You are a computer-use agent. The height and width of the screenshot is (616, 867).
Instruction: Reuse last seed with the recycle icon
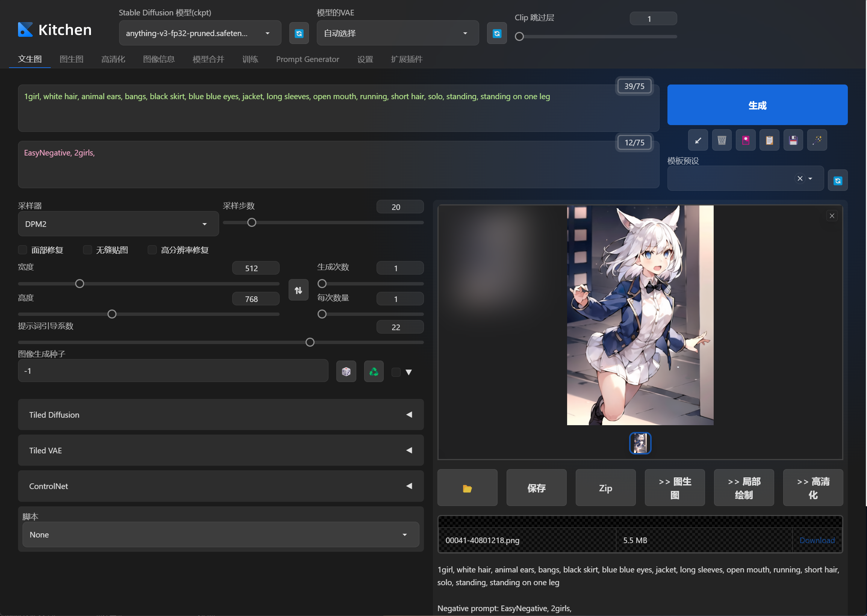coord(374,371)
